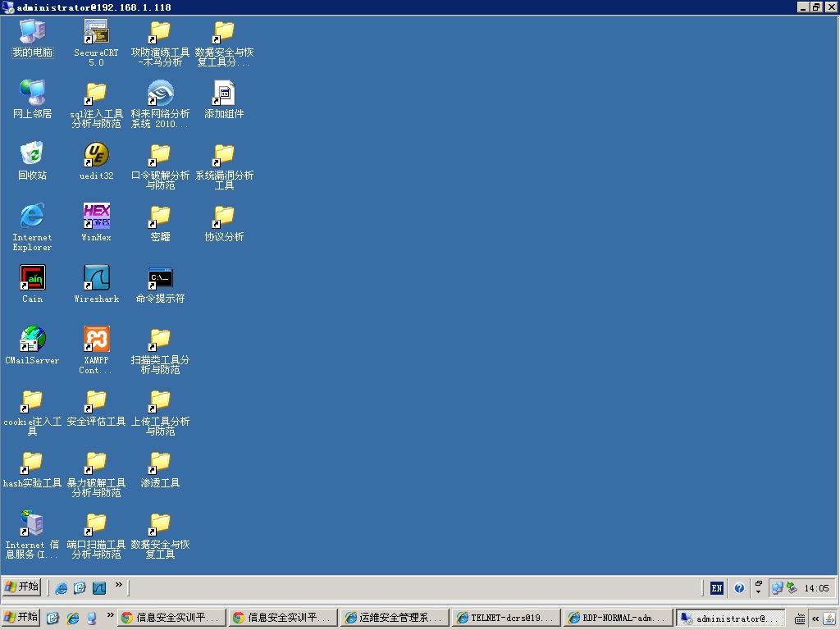Open the 回收站 recycle bin
840x630 pixels.
(32, 162)
